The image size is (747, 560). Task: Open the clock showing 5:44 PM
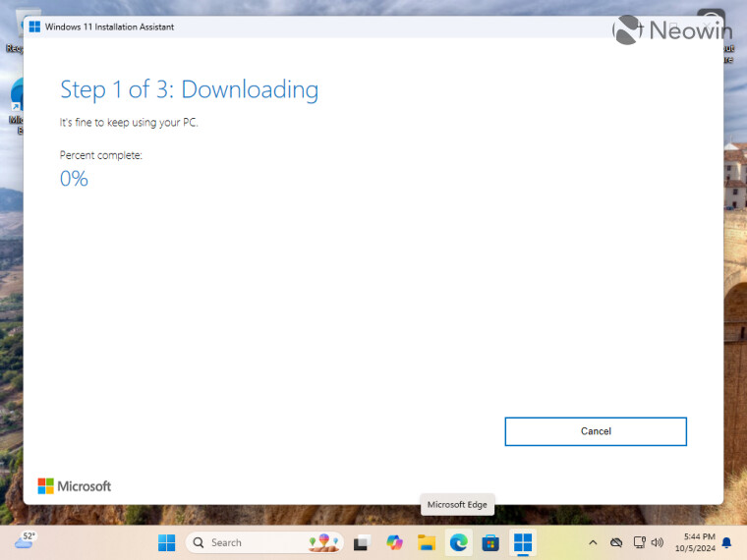pos(695,542)
